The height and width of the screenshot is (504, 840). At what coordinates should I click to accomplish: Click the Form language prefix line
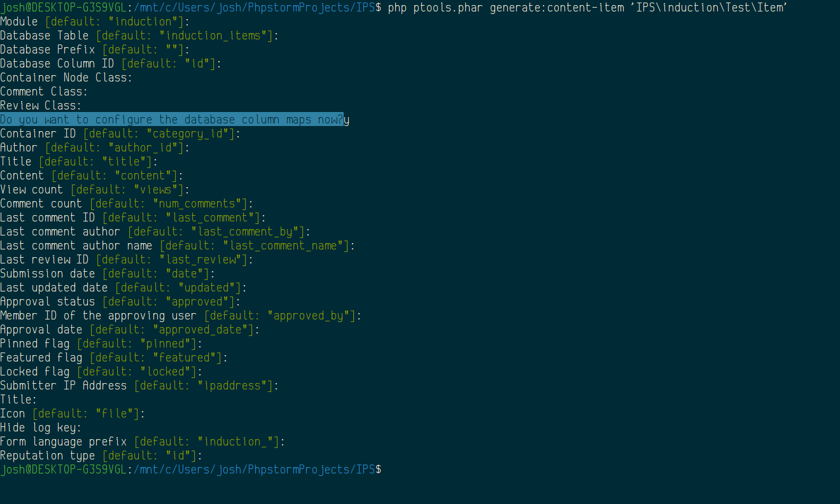[143, 442]
